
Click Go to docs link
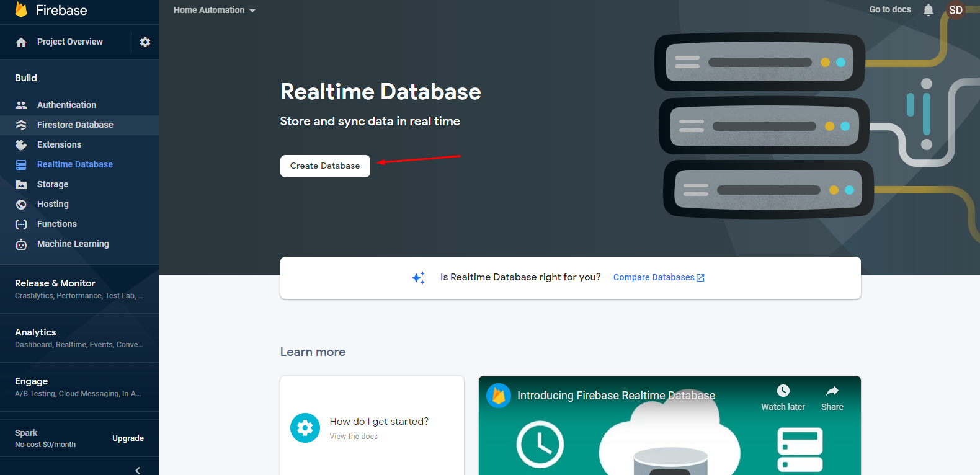coord(890,9)
